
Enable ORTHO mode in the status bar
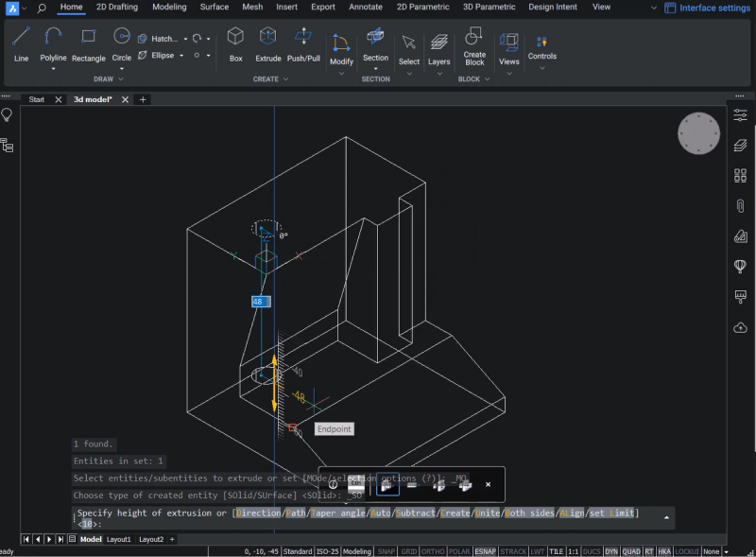tap(433, 551)
